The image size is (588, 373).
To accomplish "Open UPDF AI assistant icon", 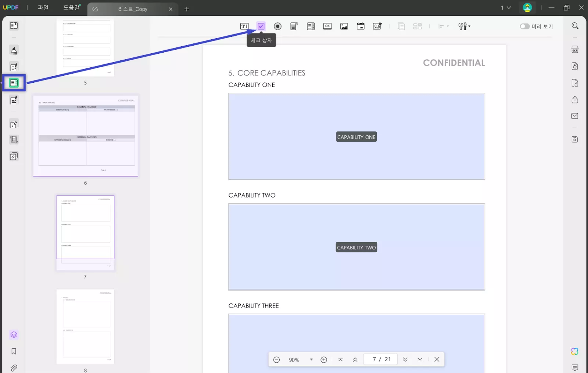I will (x=575, y=351).
